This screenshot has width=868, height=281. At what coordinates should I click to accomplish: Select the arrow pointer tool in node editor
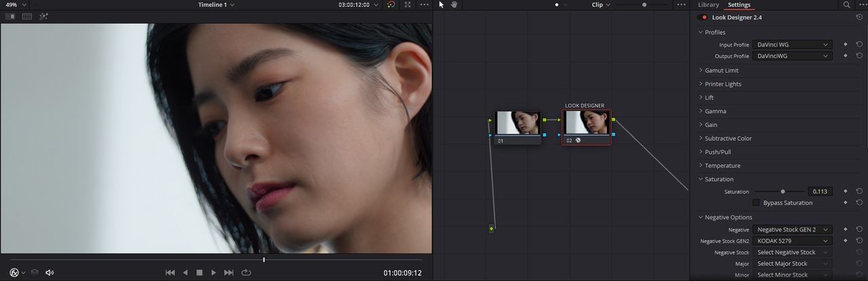point(441,5)
